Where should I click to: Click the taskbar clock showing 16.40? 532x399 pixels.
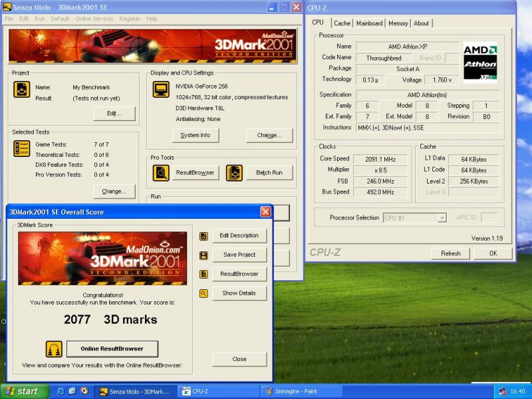pyautogui.click(x=517, y=392)
